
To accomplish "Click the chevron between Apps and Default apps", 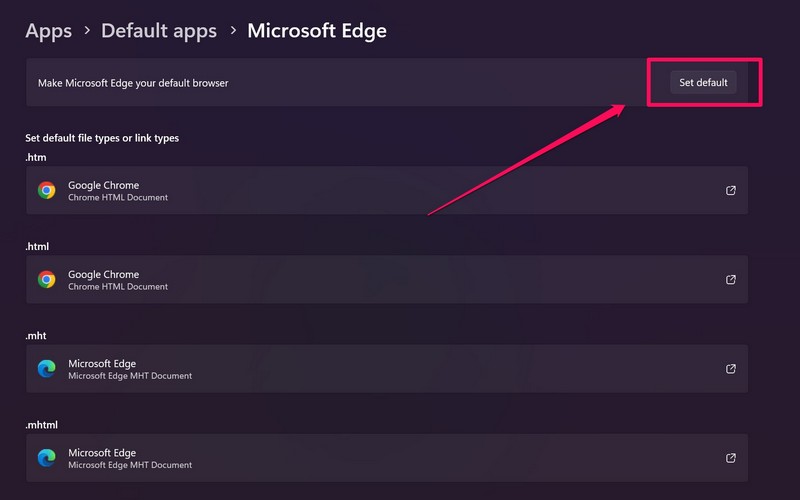I will pyautogui.click(x=87, y=32).
